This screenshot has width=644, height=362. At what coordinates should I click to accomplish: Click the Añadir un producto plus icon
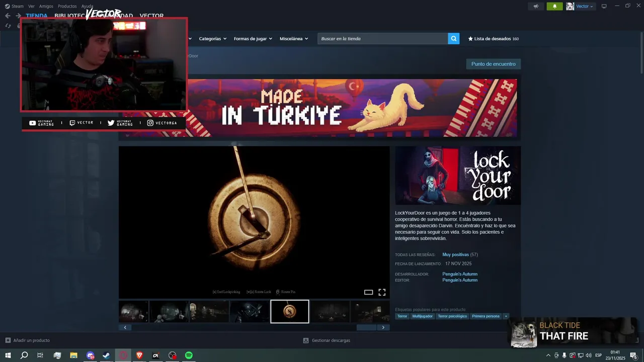(x=8, y=340)
